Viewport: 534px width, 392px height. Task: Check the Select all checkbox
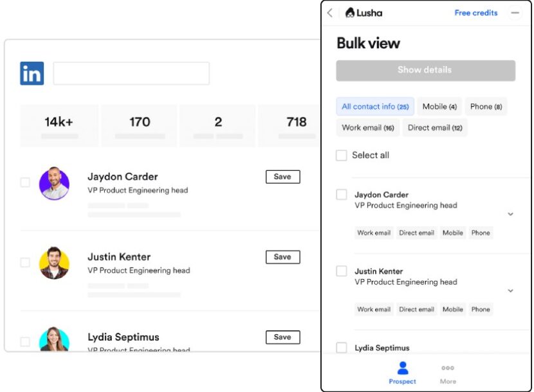[x=342, y=156]
